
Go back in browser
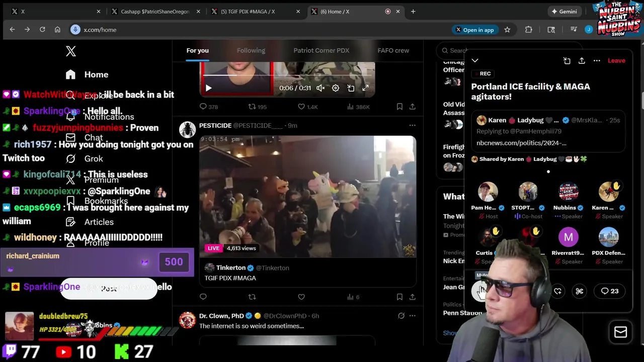(12, 30)
